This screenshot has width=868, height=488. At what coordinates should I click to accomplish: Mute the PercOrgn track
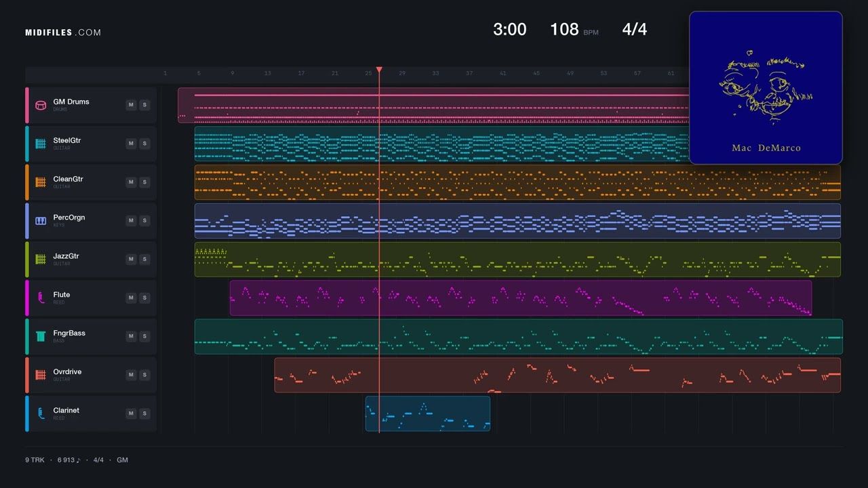point(131,221)
